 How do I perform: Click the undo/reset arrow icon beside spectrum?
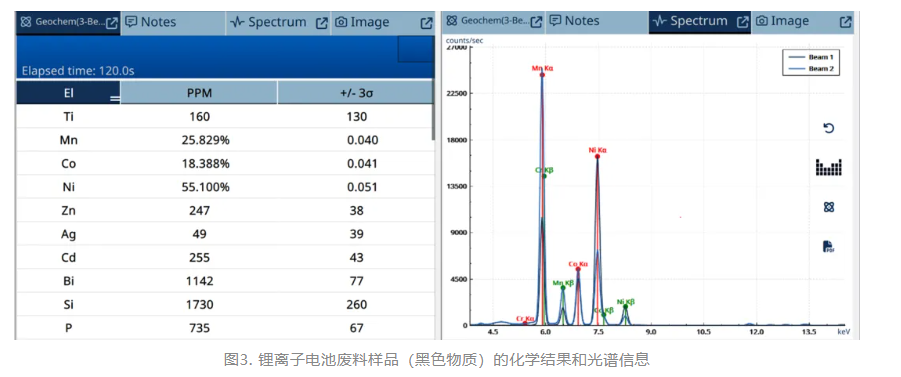point(828,128)
